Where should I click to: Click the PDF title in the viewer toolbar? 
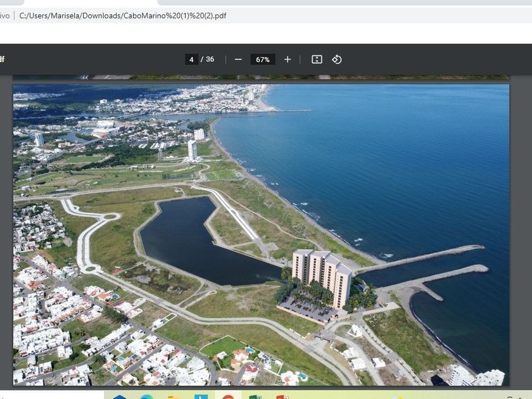(2, 60)
